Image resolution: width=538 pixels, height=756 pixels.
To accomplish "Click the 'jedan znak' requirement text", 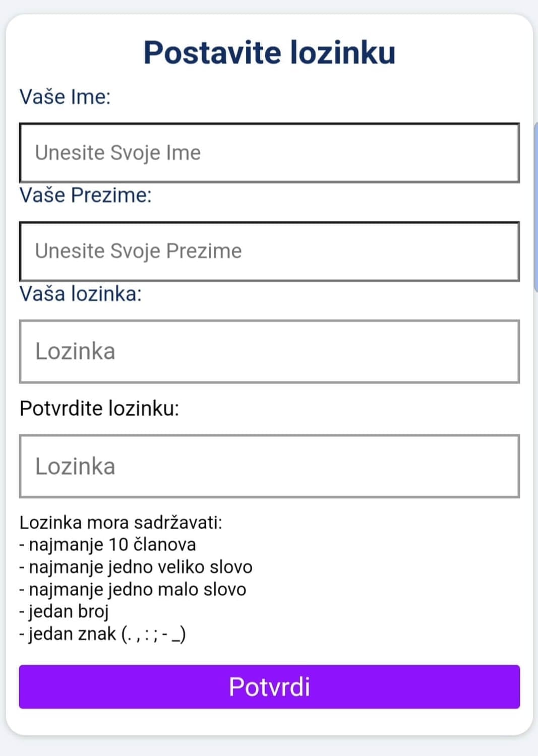I will [x=72, y=634].
